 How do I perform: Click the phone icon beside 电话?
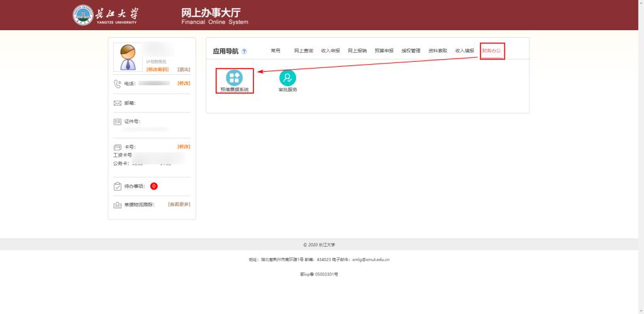click(117, 84)
